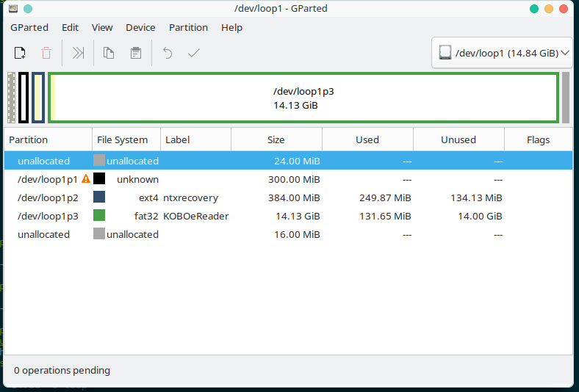This screenshot has width=579, height=392.
Task: Open the View menu
Action: click(102, 27)
